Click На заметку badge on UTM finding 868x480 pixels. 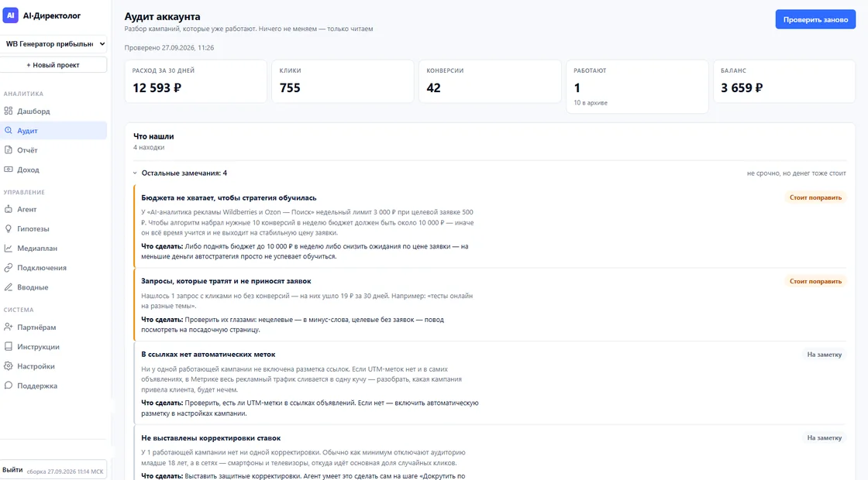point(825,355)
